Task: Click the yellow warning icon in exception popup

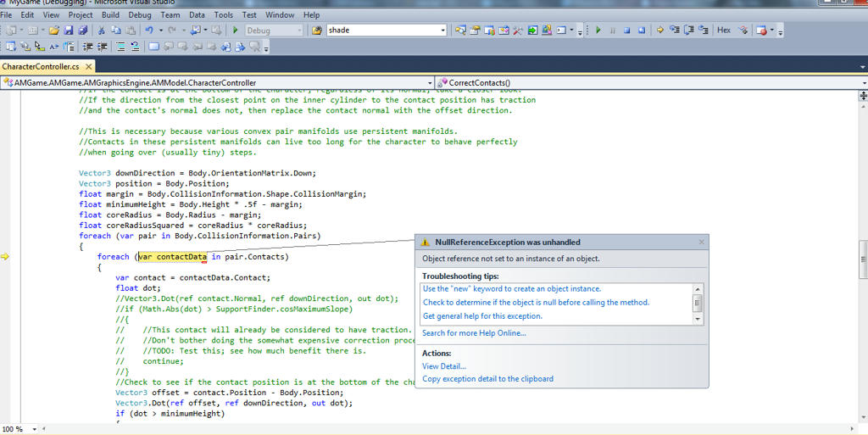Action: pyautogui.click(x=426, y=243)
